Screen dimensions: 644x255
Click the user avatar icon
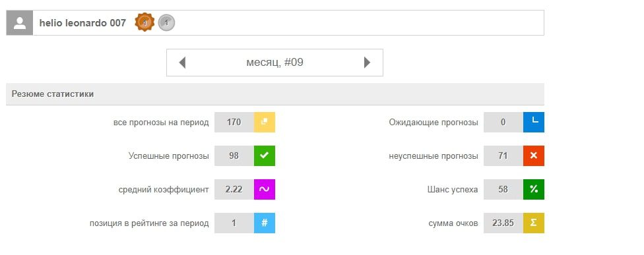click(x=20, y=23)
